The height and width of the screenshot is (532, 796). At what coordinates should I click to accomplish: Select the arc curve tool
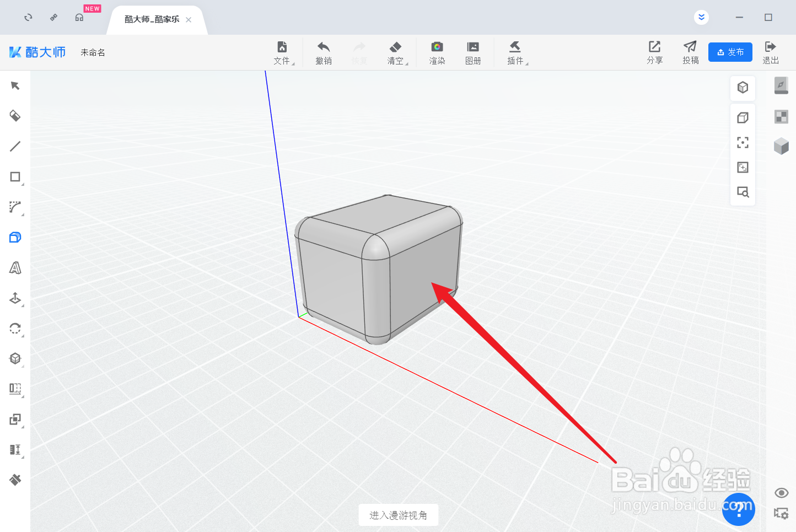(15, 207)
